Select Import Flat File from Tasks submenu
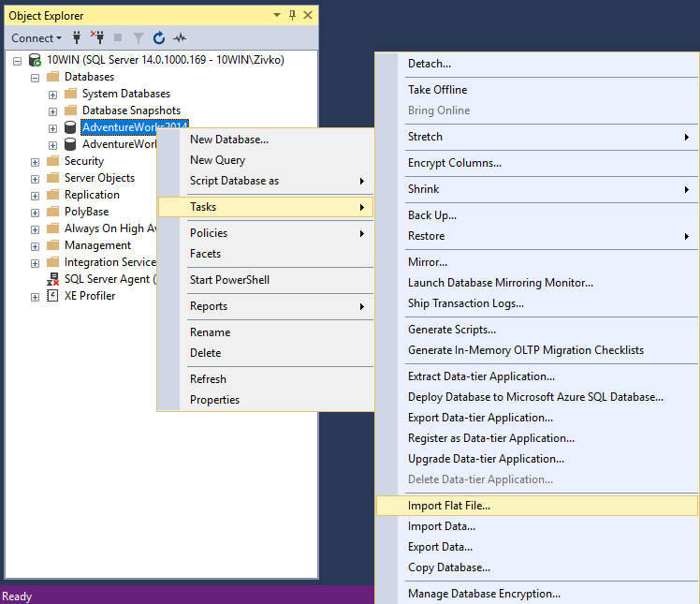 (x=449, y=506)
